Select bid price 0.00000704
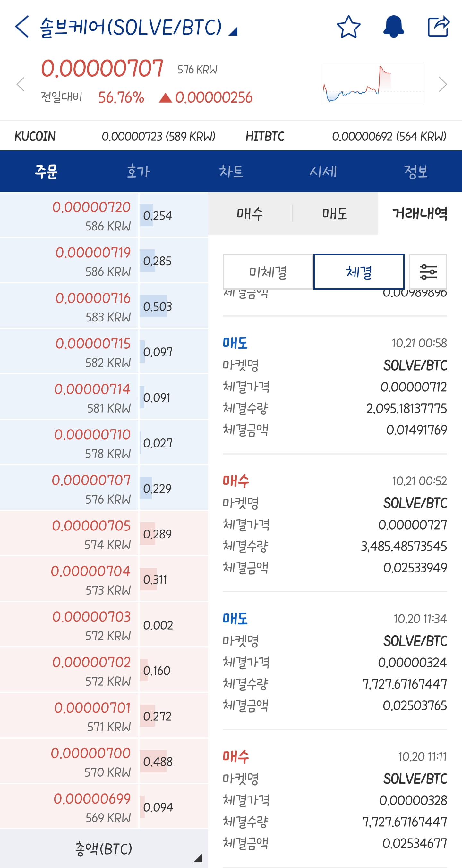Image resolution: width=462 pixels, height=868 pixels. click(x=69, y=579)
